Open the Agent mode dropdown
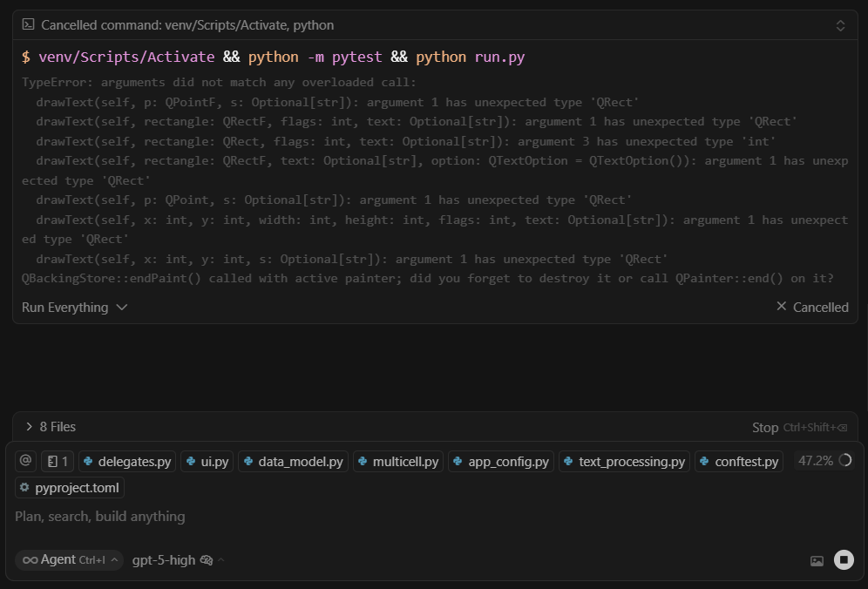 point(69,559)
